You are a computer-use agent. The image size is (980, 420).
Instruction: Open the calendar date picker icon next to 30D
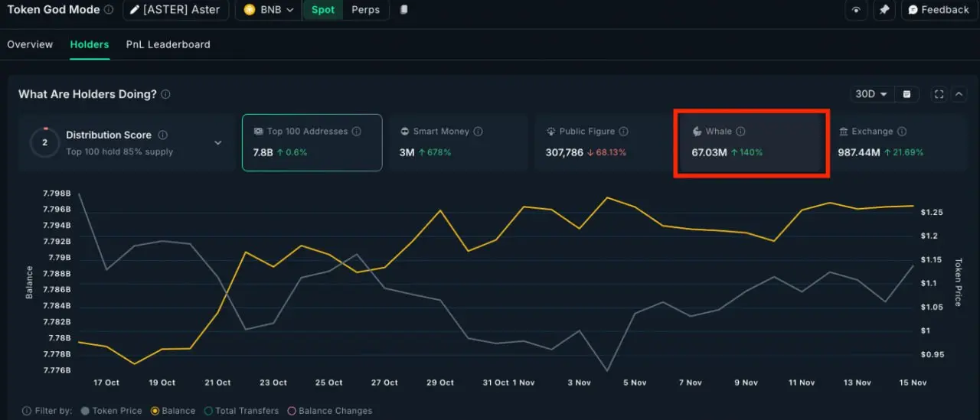[x=906, y=94]
